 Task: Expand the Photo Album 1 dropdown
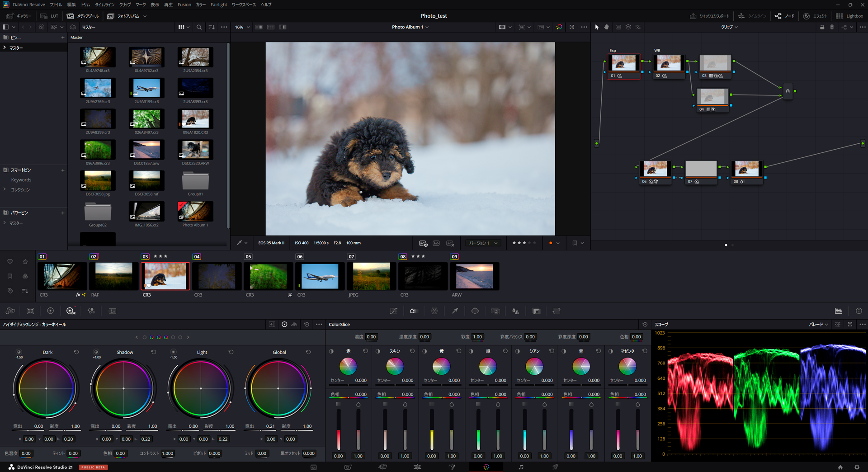click(x=410, y=27)
